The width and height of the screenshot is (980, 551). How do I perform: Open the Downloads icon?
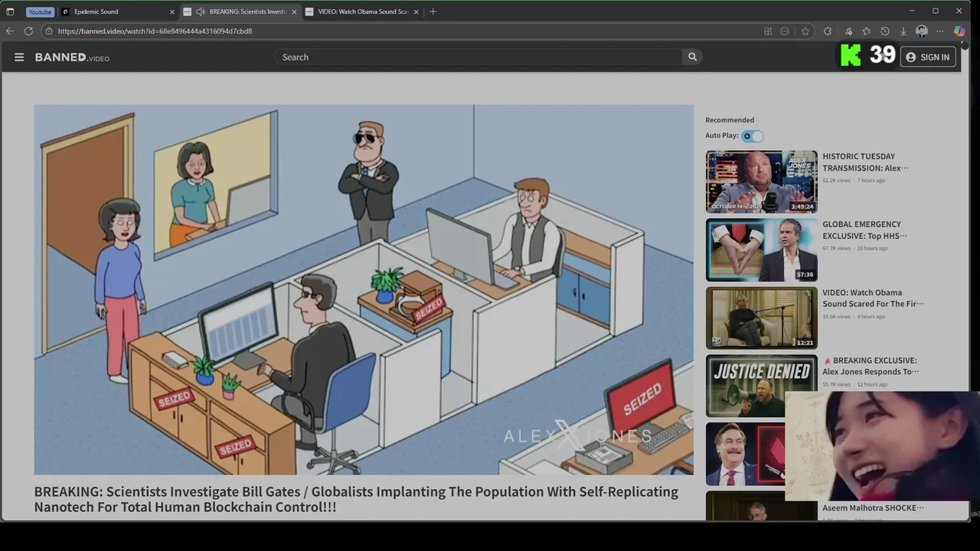tap(903, 31)
